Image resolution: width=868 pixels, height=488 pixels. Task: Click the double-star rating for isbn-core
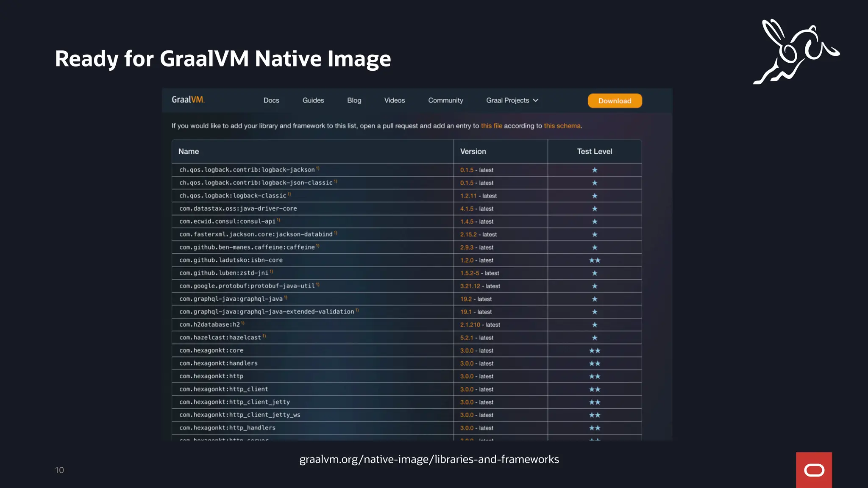pos(595,260)
